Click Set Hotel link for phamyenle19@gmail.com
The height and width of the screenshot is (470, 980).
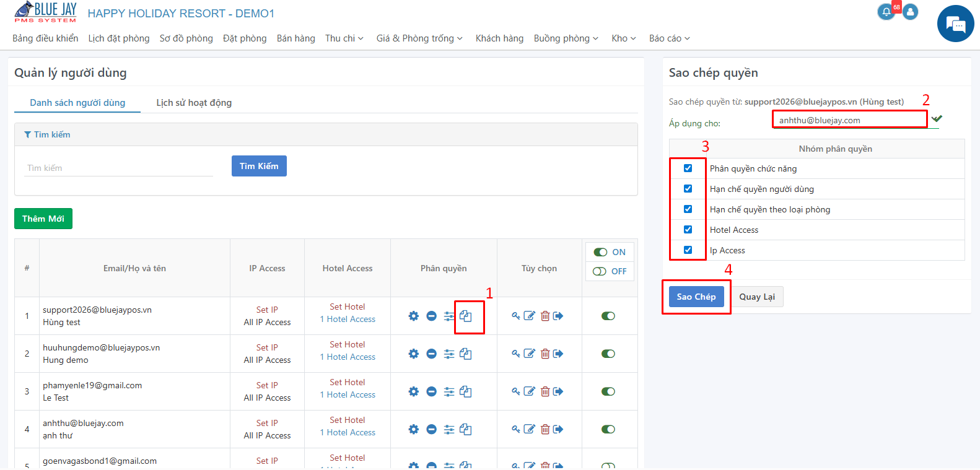point(348,382)
